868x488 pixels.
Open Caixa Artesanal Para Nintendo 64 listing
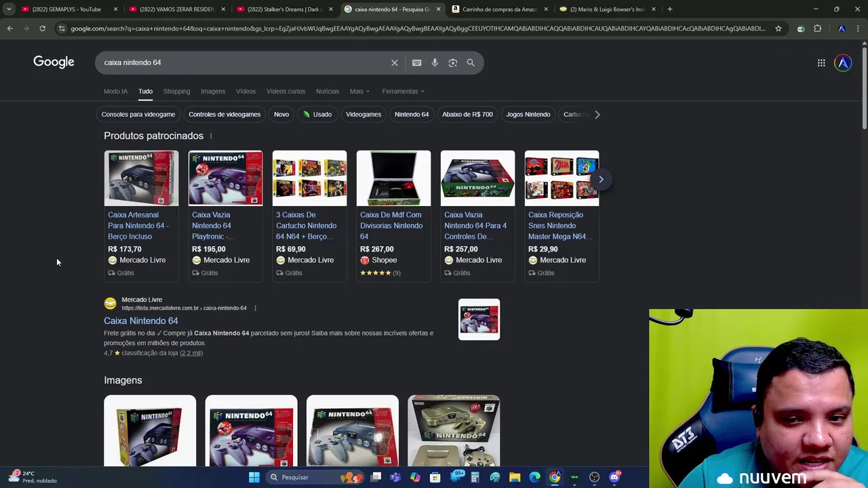click(x=138, y=226)
